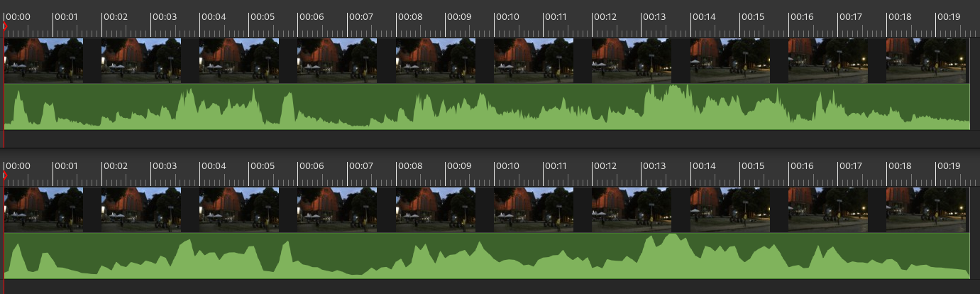Select the thumbnail starting at 00:12 in the lower clip
Image resolution: width=980 pixels, height=294 pixels.
tap(632, 209)
